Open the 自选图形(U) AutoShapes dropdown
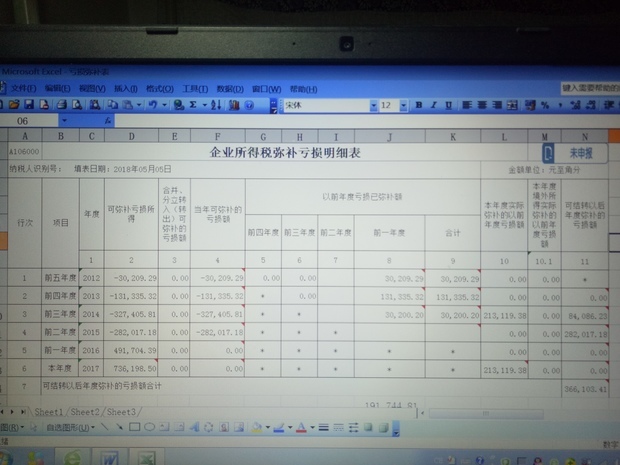Screen dimensions: 620x465 coord(70,427)
